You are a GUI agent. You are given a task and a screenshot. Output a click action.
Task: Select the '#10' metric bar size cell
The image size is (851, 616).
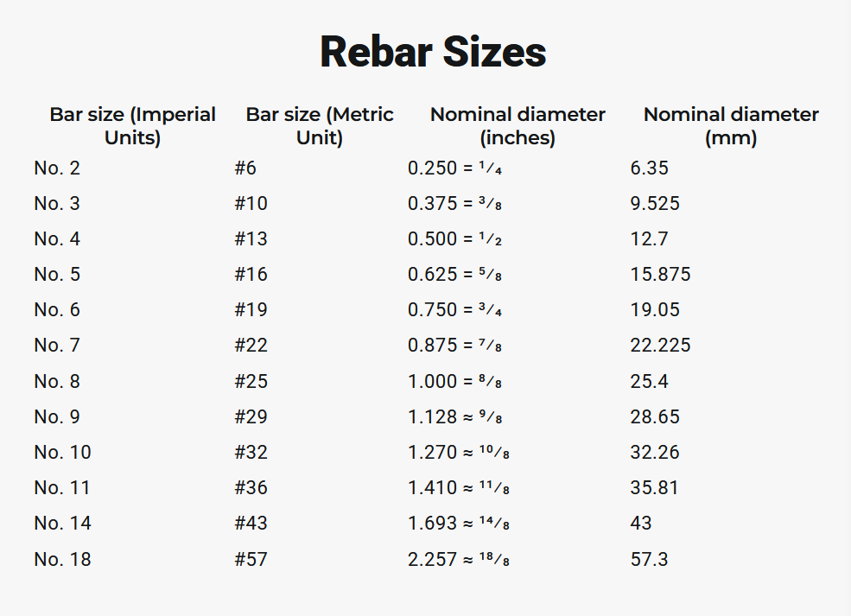click(251, 204)
